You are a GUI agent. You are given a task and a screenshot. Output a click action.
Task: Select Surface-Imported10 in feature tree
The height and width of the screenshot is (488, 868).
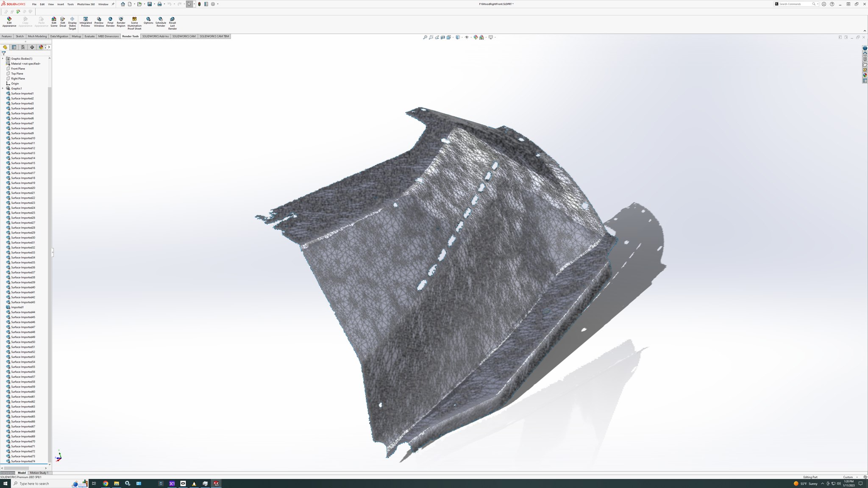[x=23, y=138]
